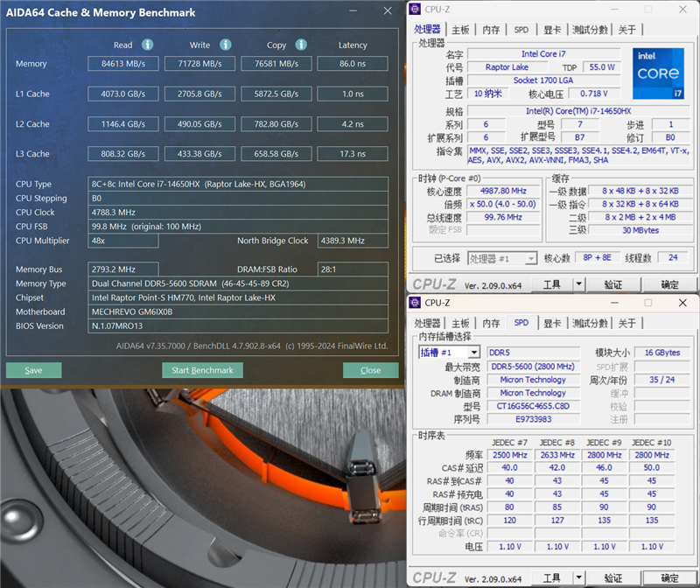Open 显卡 tab in upper CPU-Z window
The width and height of the screenshot is (700, 588).
(x=552, y=30)
